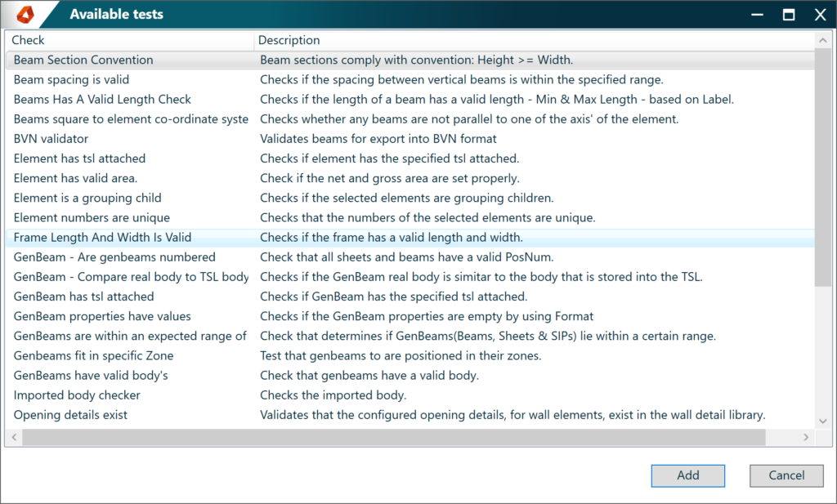
Task: Click the vertical scrollbar up arrow
Action: pos(822,41)
